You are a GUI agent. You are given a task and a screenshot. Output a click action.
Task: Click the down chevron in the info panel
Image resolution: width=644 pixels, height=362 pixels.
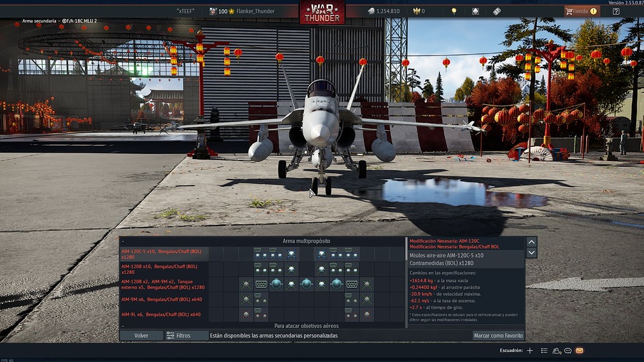pyautogui.click(x=531, y=253)
